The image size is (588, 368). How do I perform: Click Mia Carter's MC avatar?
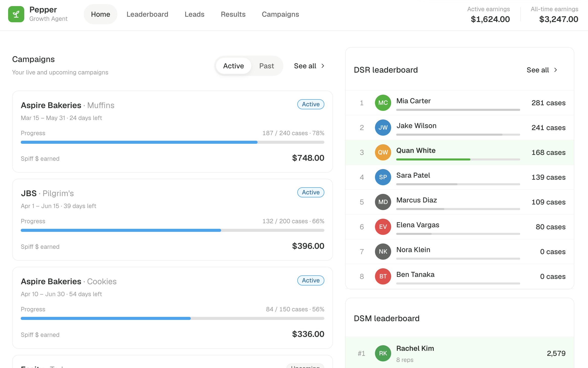pyautogui.click(x=383, y=103)
